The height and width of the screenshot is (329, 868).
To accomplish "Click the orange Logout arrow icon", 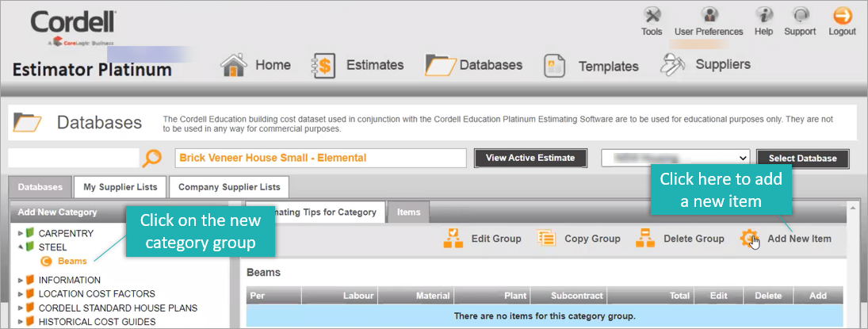I will point(842,15).
